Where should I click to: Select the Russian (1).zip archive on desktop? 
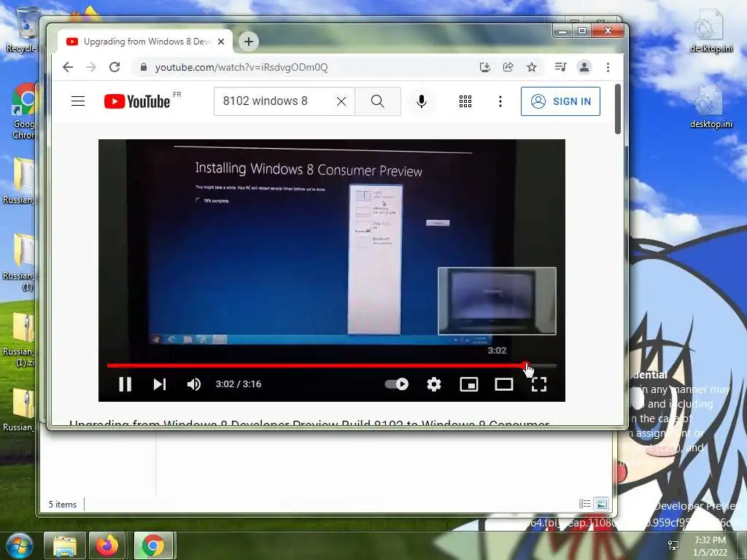pos(20,339)
